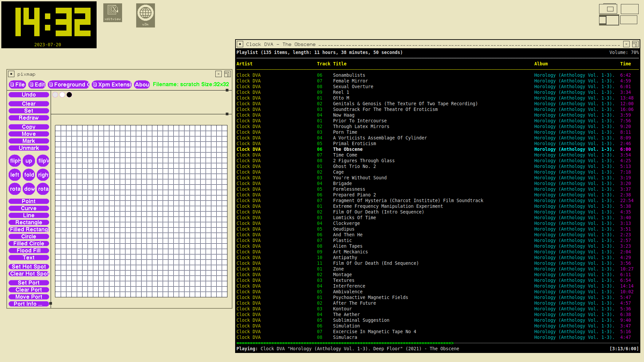
Task: Click the Unmark button
Action: coord(29,148)
